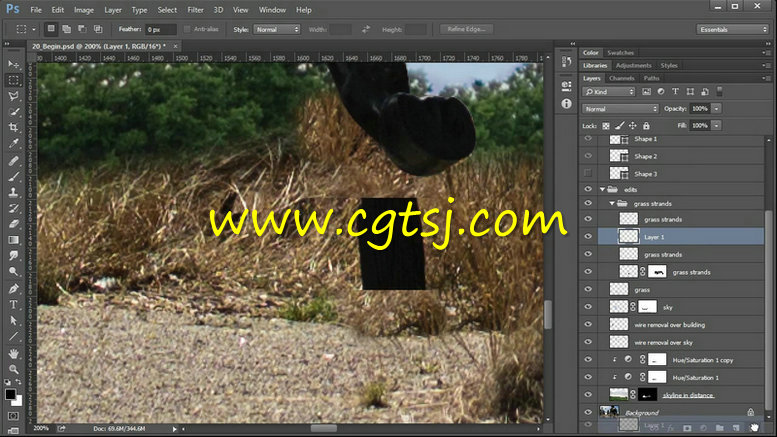Select the Pen tool
The height and width of the screenshot is (437, 777).
click(x=13, y=289)
